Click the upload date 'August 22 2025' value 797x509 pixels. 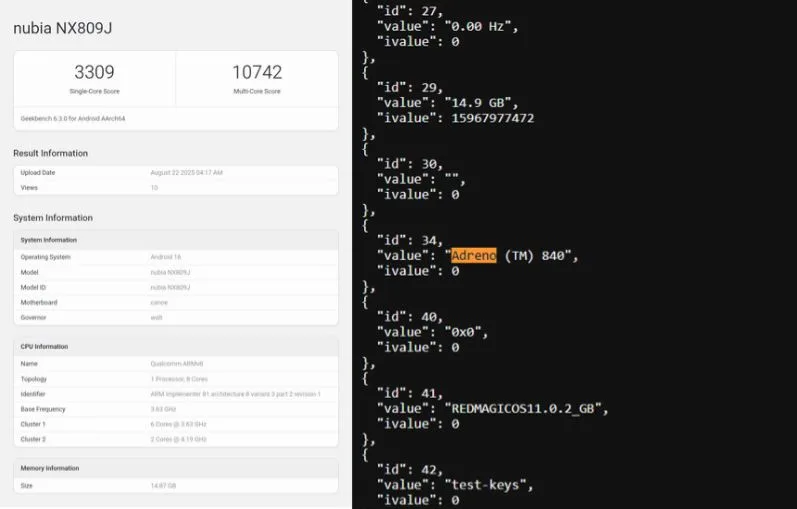click(x=187, y=173)
